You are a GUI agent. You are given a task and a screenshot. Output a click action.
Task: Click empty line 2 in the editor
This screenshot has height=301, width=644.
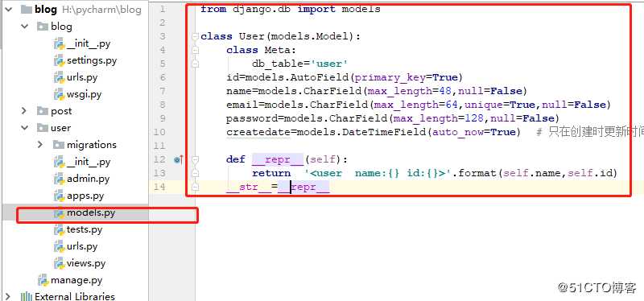419,23
